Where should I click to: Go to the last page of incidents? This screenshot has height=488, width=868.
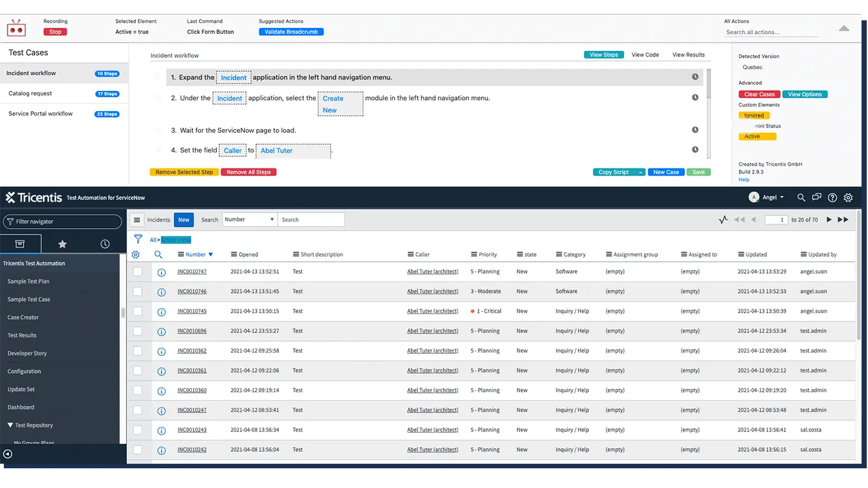[x=843, y=220]
